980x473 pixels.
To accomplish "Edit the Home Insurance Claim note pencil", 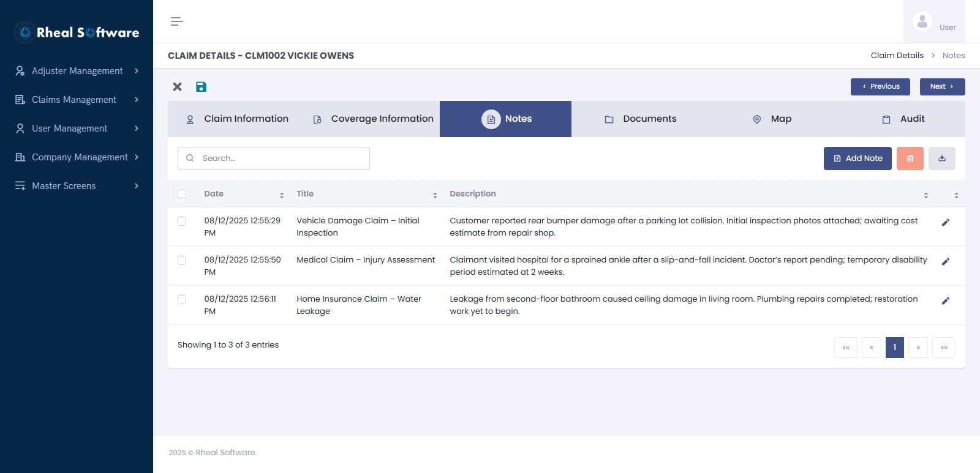I will (x=946, y=300).
